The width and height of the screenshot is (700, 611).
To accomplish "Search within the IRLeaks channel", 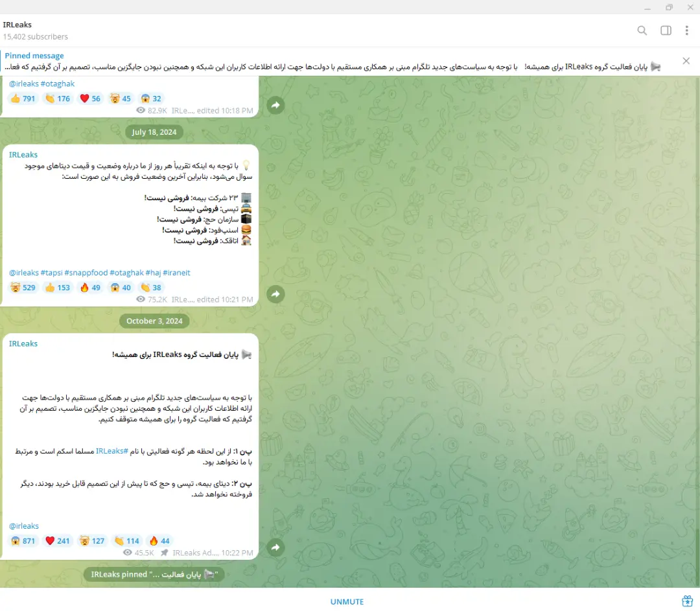I will [642, 30].
